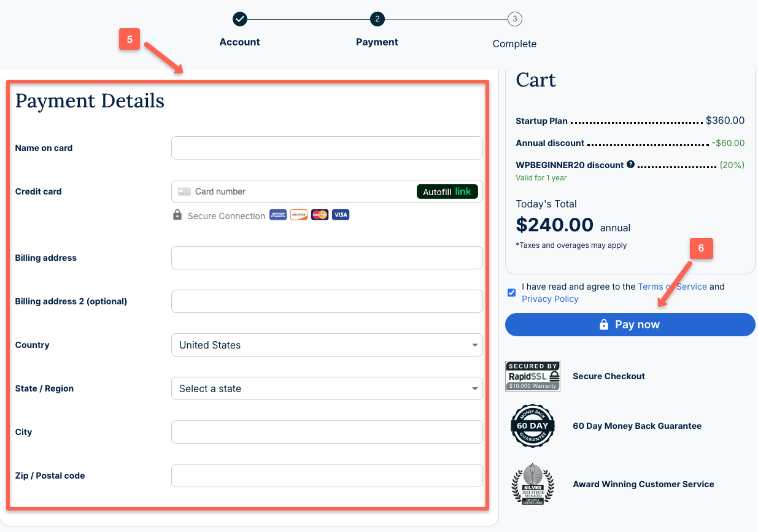Click the Pay now button

(630, 325)
